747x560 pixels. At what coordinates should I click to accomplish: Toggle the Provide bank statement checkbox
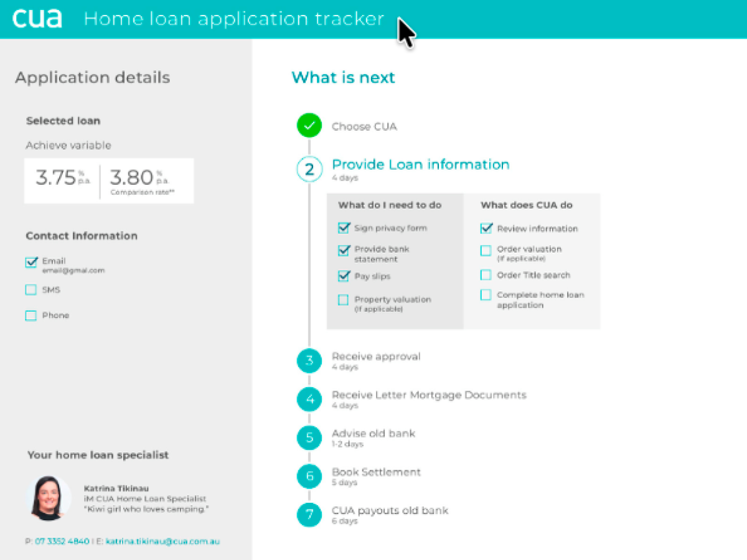coord(344,250)
